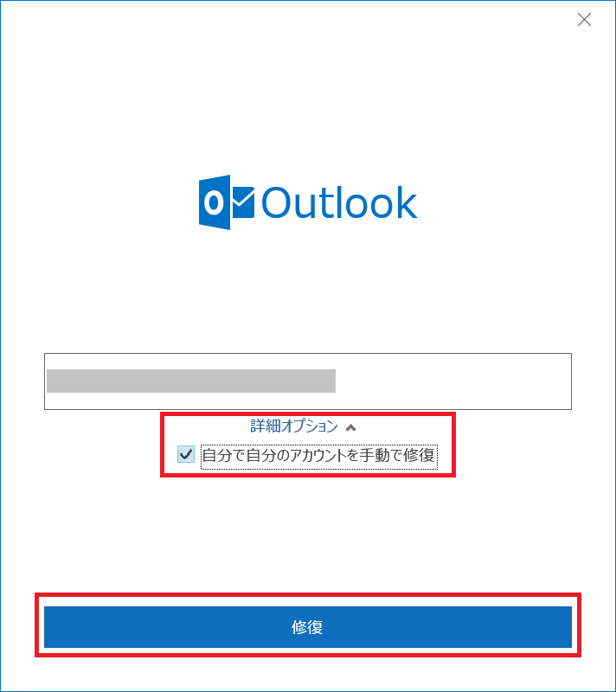
Task: Start account repair with 修復
Action: pyautogui.click(x=307, y=626)
